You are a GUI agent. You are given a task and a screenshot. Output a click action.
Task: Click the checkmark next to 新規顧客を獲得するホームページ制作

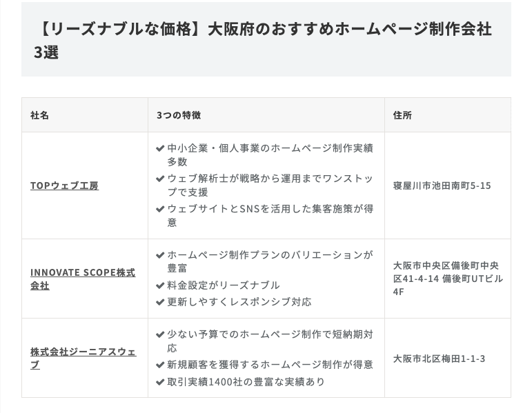click(161, 364)
